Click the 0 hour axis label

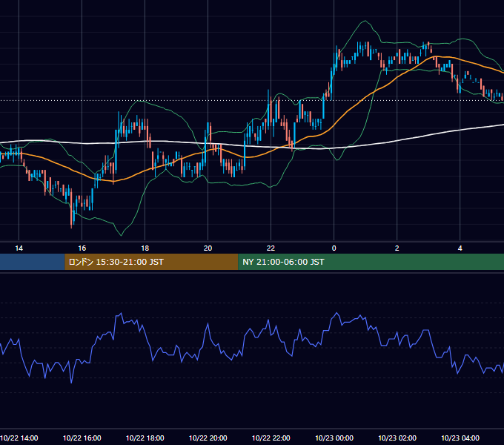coord(334,248)
